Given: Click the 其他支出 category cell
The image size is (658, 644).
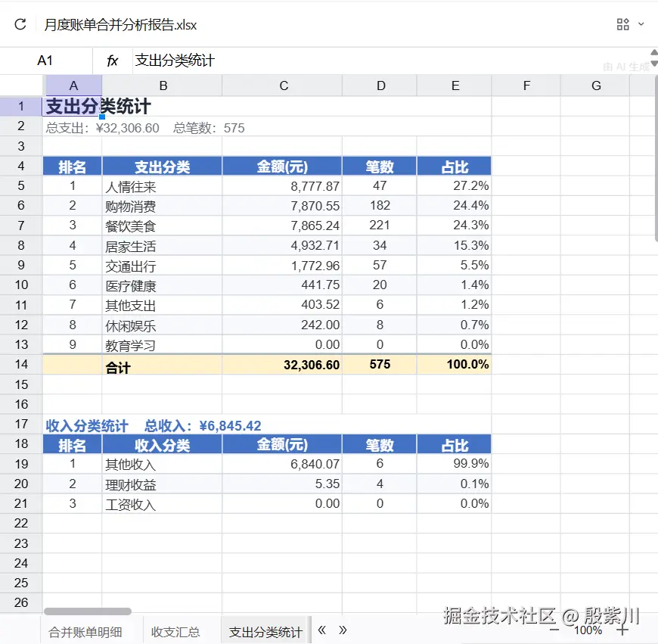Looking at the screenshot, I should pos(163,305).
